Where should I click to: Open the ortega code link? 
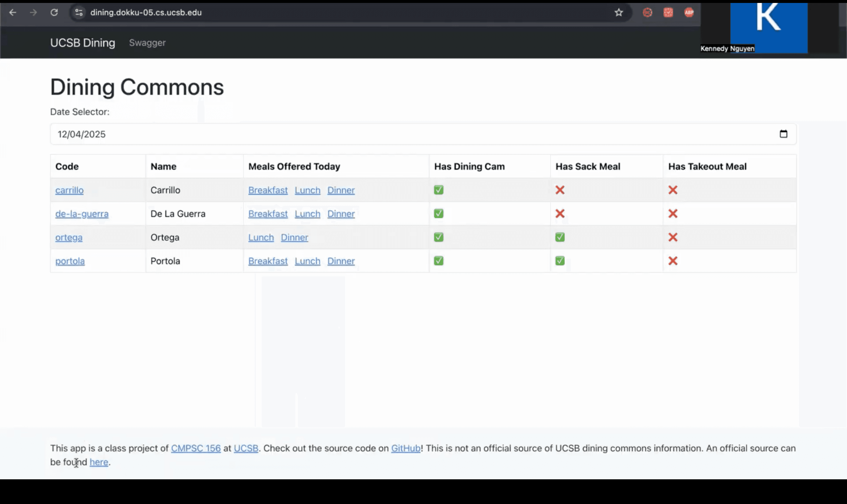(x=69, y=237)
